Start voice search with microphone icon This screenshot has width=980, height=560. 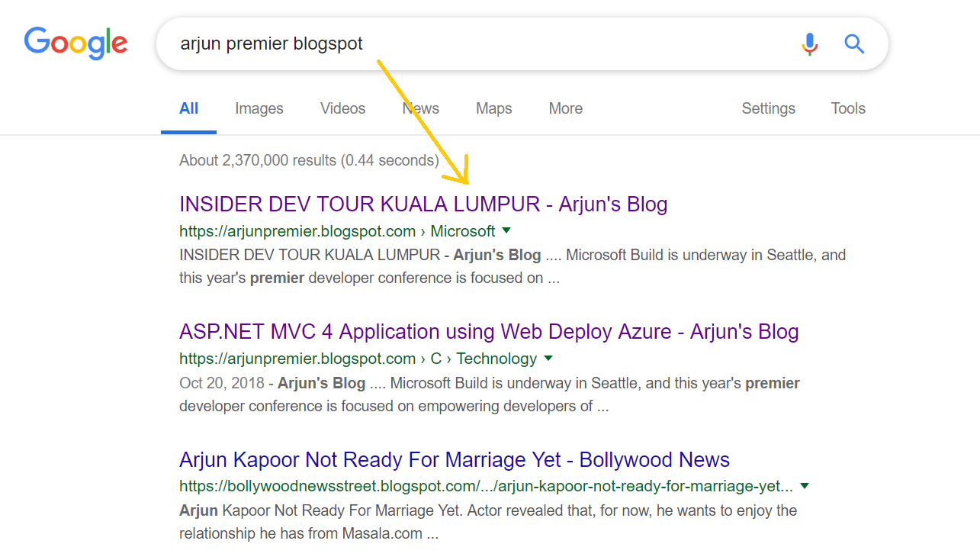coord(810,44)
